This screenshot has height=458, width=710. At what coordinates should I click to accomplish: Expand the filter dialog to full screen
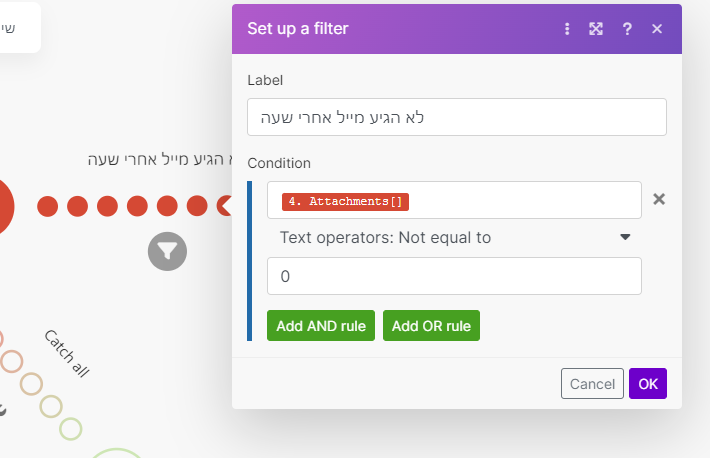click(x=596, y=29)
